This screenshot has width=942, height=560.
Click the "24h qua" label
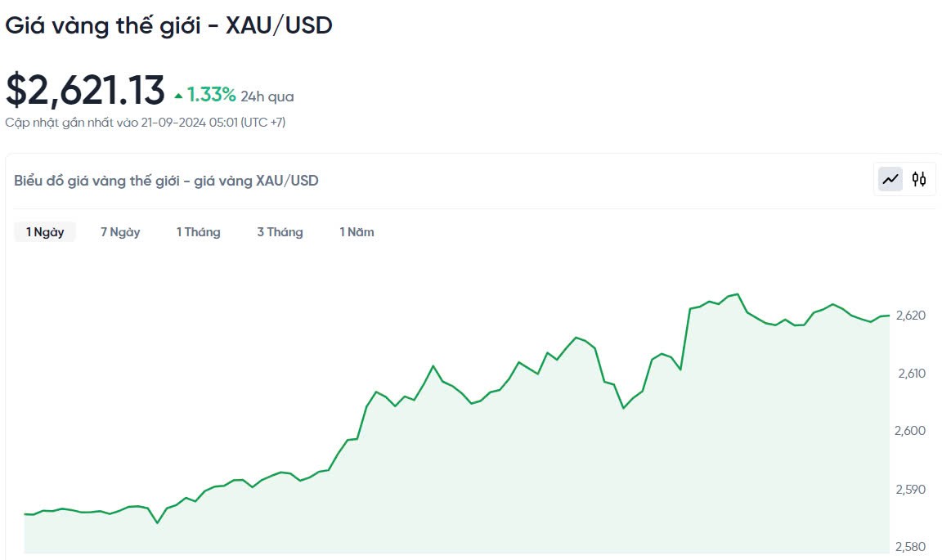[x=267, y=96]
